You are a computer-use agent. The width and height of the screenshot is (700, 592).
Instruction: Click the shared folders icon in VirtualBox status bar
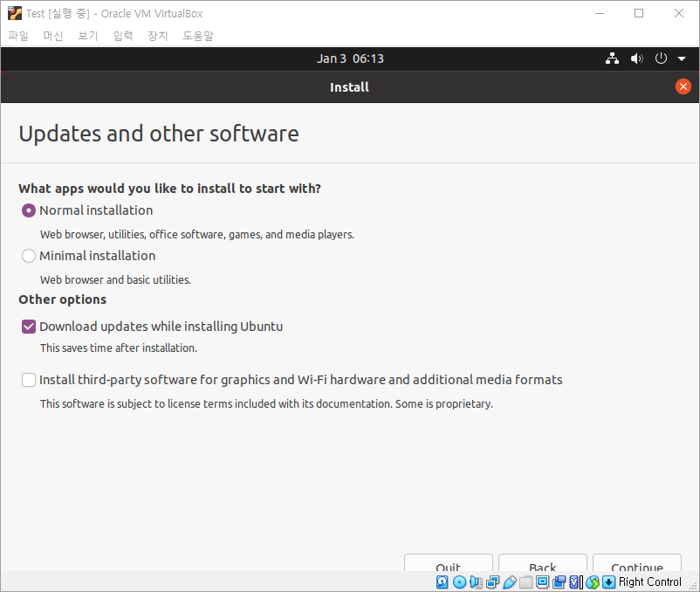pyautogui.click(x=526, y=582)
